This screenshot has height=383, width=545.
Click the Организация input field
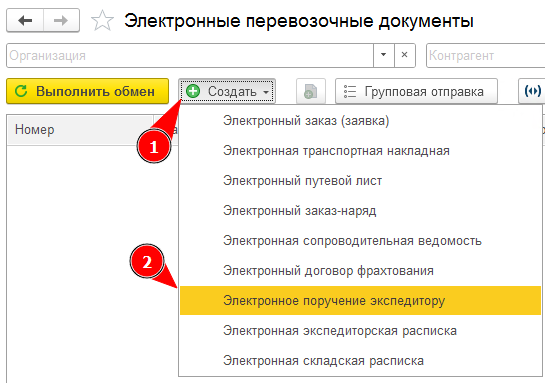(190, 55)
